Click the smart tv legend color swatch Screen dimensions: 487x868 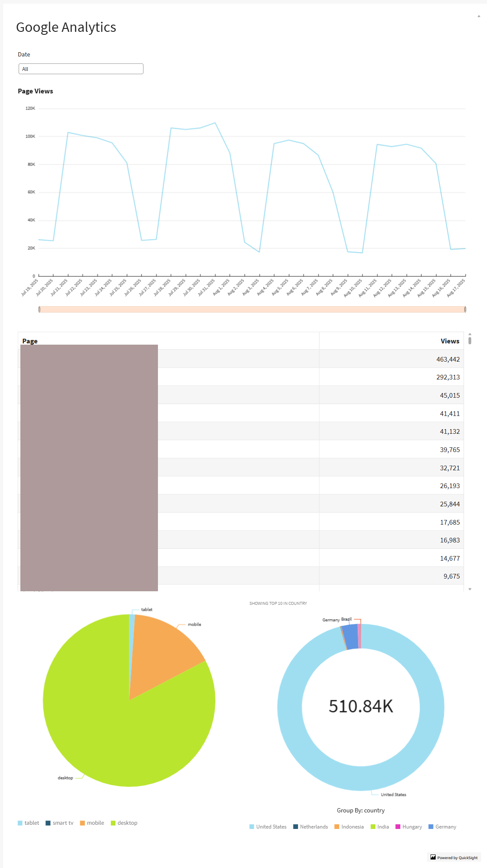[x=48, y=823]
